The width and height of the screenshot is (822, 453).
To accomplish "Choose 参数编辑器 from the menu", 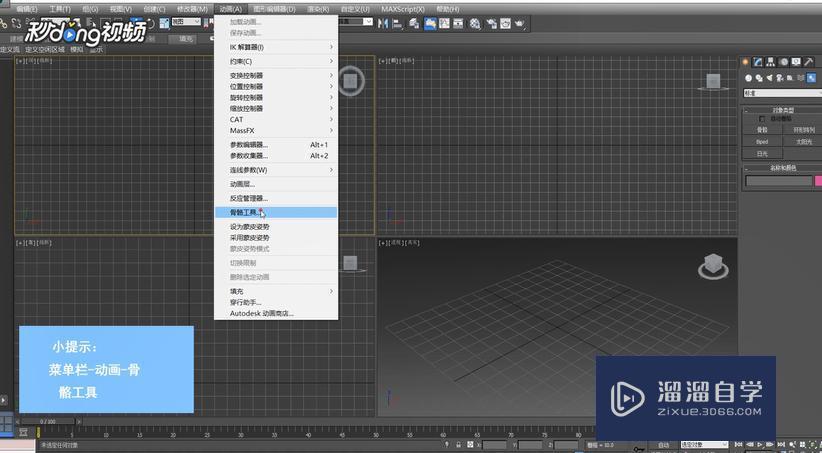I will tap(276, 145).
